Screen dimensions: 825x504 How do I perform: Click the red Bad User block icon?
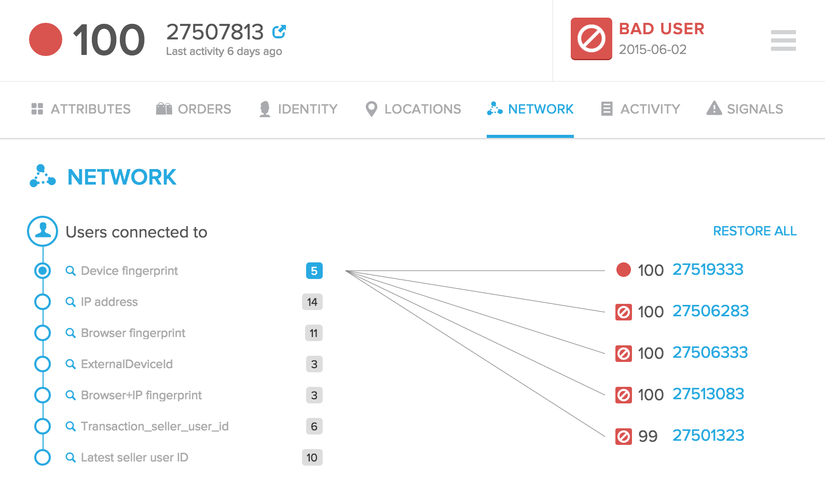point(592,39)
